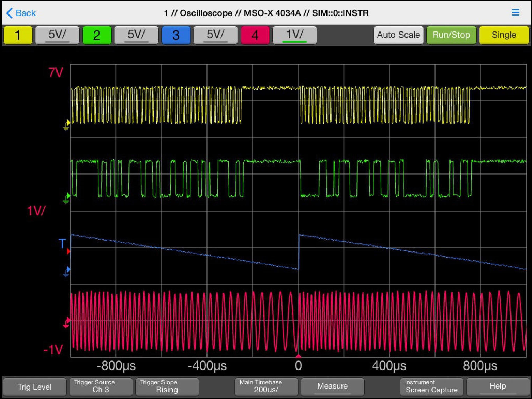Start a Single acquisition
Viewport: 532px width, 399px height.
504,35
